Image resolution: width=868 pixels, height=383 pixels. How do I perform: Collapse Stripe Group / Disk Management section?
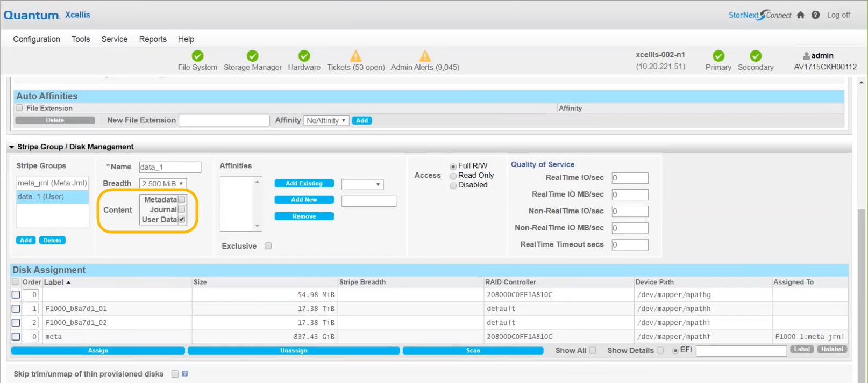pos(11,147)
